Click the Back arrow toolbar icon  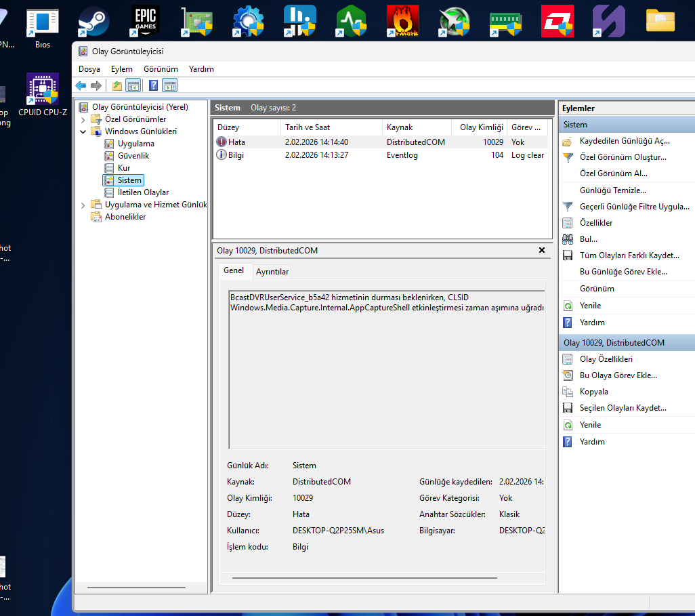(x=81, y=85)
